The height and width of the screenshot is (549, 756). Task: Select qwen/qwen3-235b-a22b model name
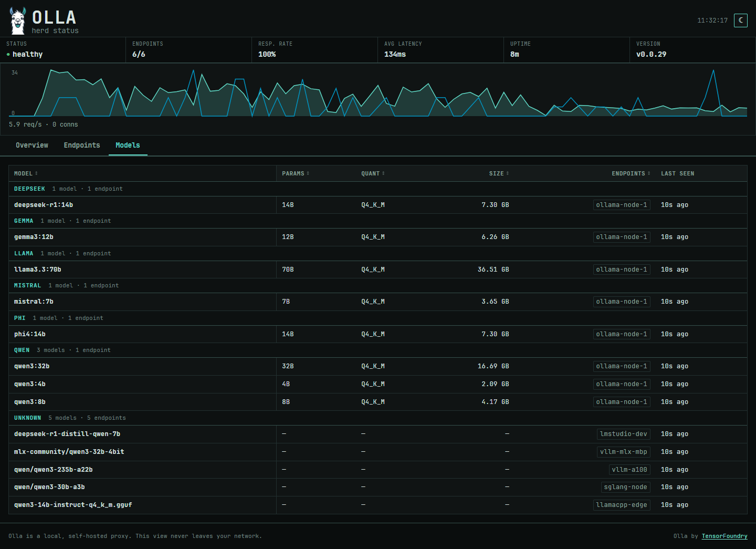coord(54,470)
